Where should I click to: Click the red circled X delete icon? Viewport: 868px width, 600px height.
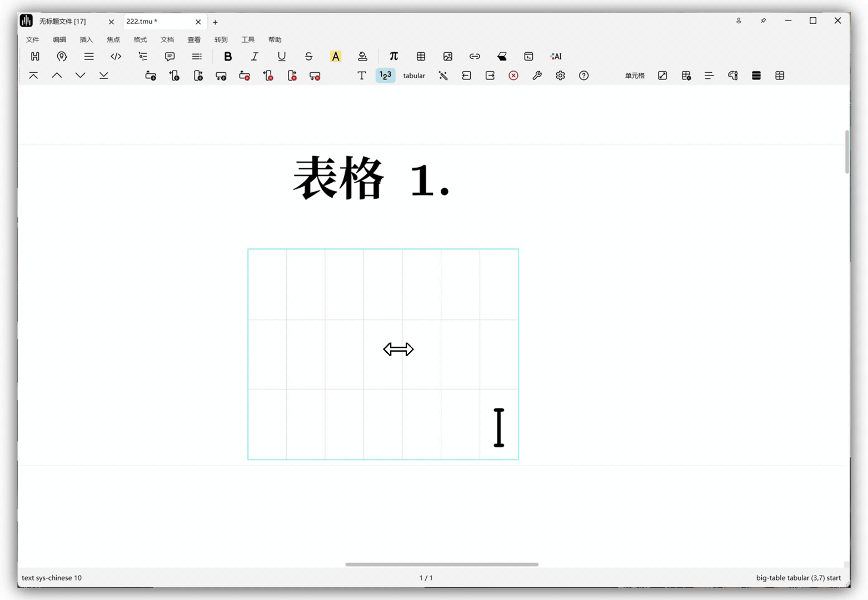pyautogui.click(x=513, y=76)
